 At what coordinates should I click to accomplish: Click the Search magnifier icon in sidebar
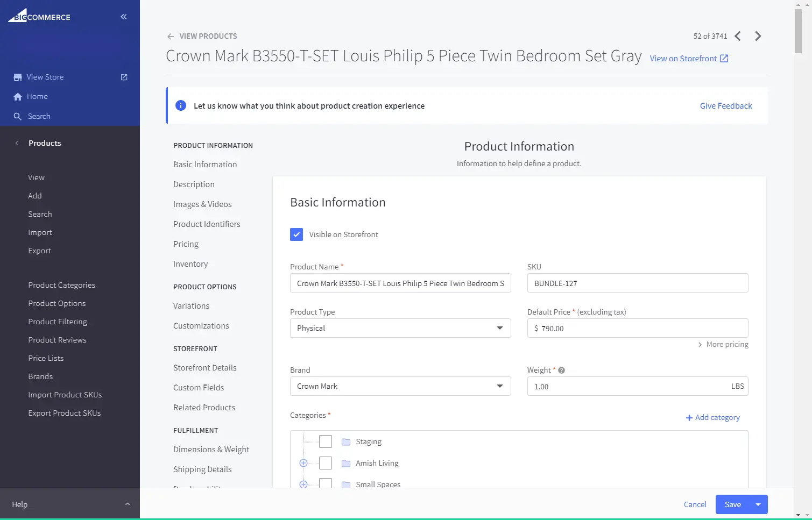click(x=18, y=117)
